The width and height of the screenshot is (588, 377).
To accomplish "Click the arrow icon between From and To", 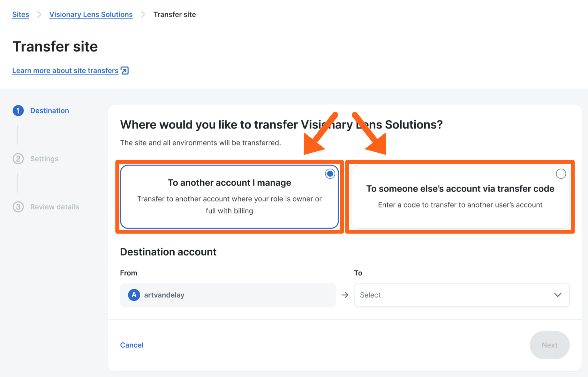I will pos(345,295).
